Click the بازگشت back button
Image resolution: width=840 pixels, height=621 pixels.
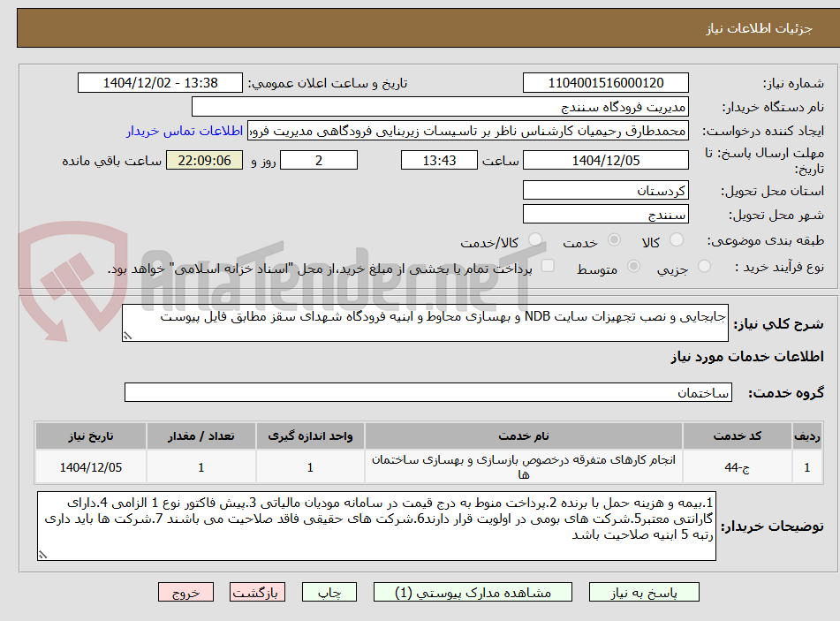(257, 593)
